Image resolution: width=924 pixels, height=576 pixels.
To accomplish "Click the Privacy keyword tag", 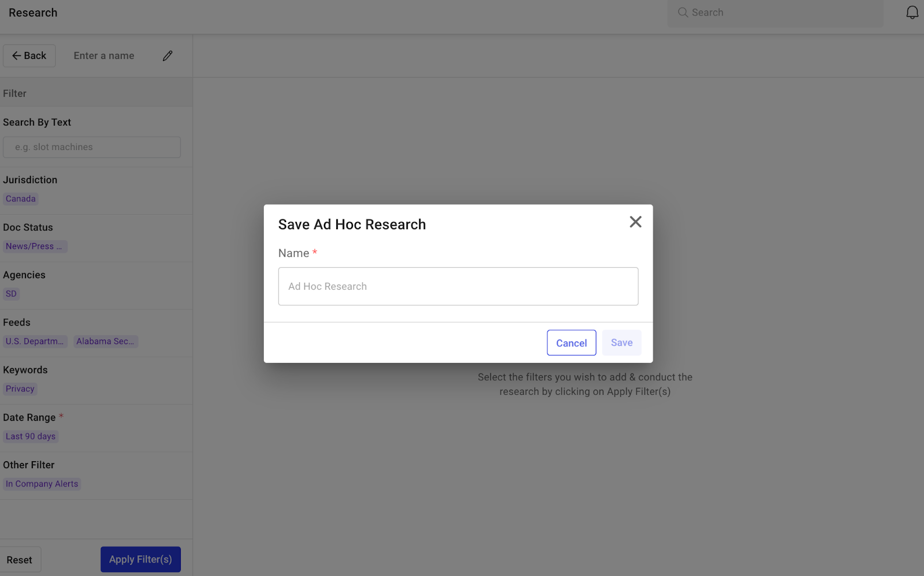I will (x=20, y=389).
